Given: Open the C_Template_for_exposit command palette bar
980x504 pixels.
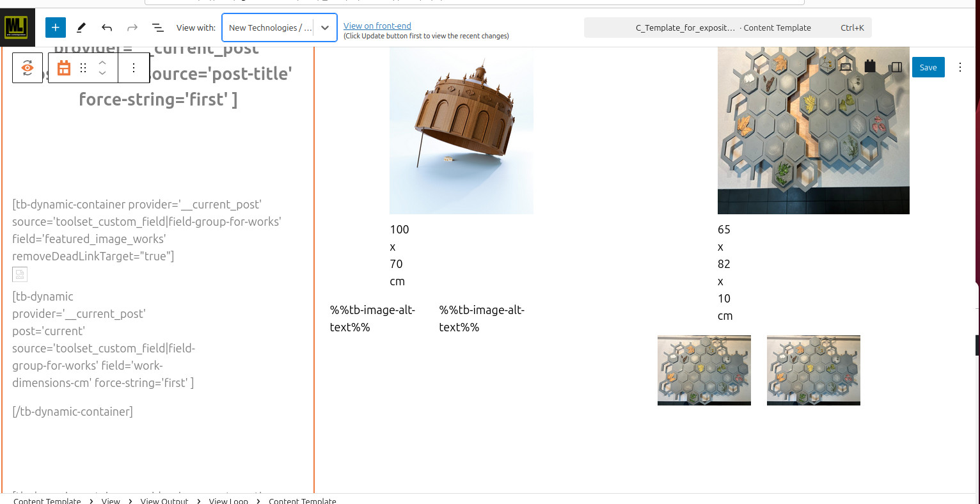Looking at the screenshot, I should click(728, 28).
